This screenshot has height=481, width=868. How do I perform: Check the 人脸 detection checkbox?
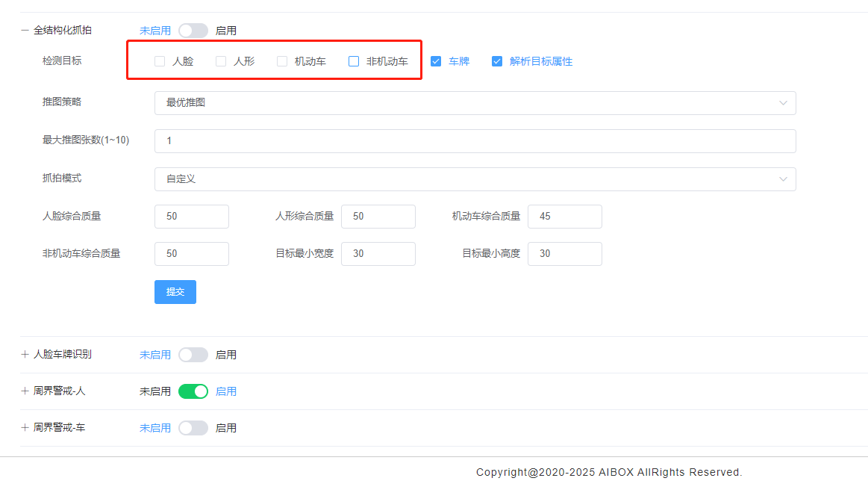pos(159,60)
